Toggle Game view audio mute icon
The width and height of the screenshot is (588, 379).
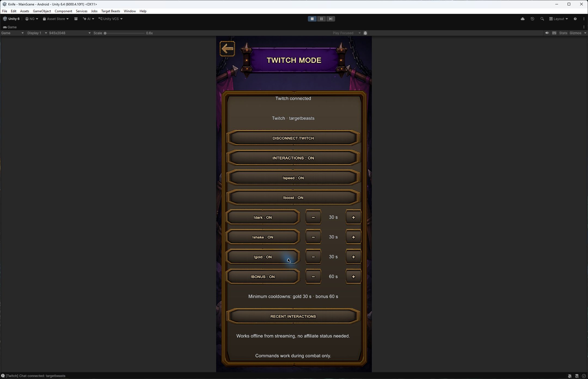click(547, 33)
